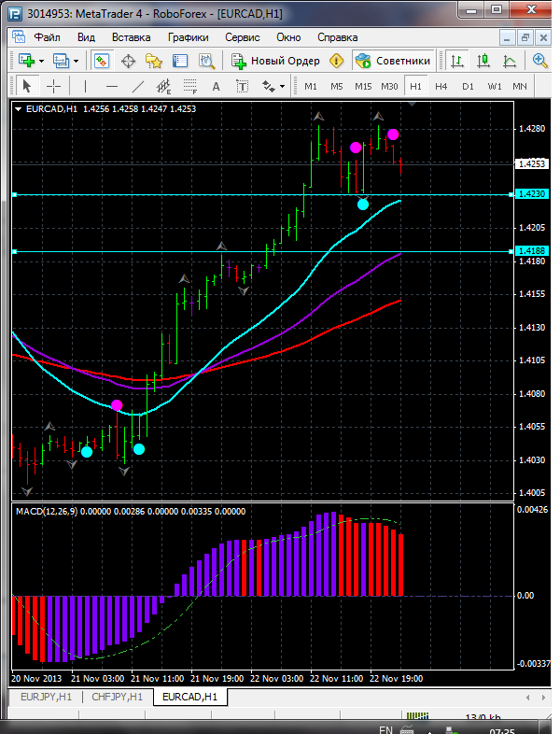Viewport: 560px width, 734px height.
Task: Click the Новый Ордер button
Action: (x=275, y=61)
